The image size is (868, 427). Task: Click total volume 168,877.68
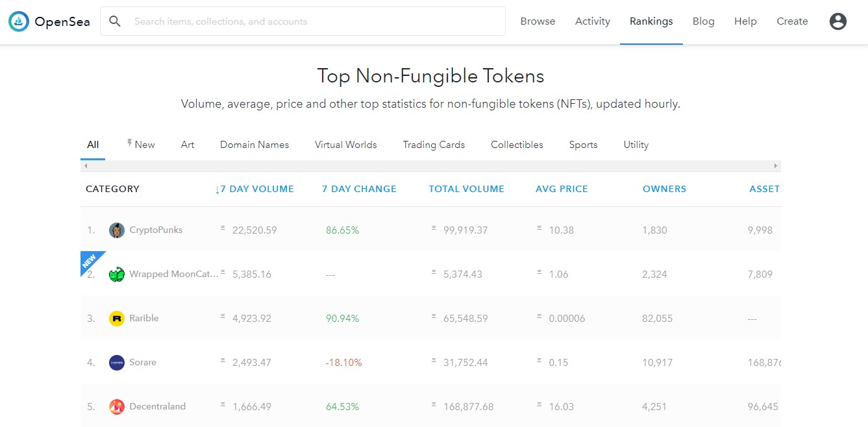coord(468,407)
